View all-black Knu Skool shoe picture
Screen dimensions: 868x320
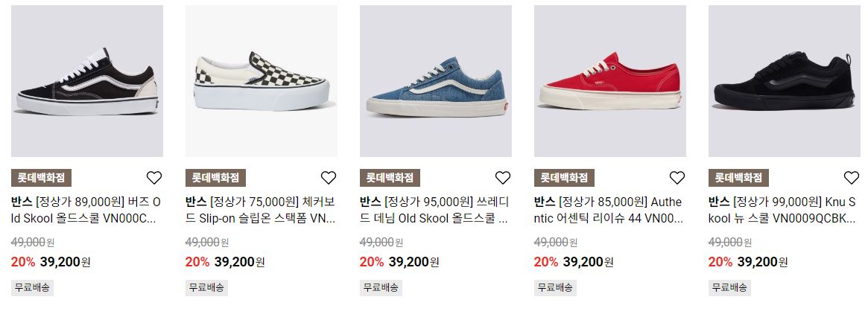[785, 81]
